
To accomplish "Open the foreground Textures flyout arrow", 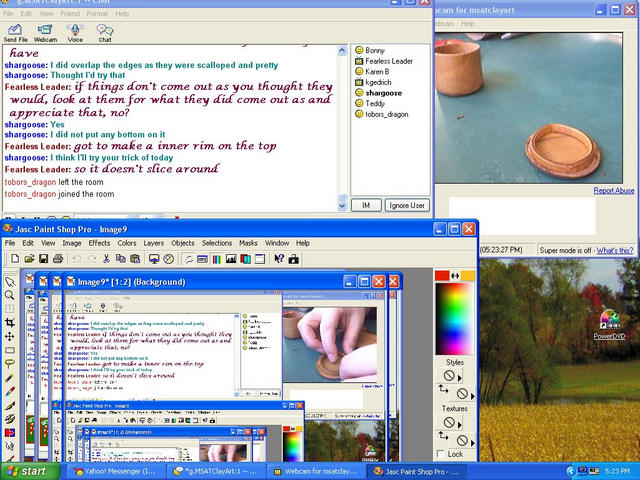I will click(460, 425).
